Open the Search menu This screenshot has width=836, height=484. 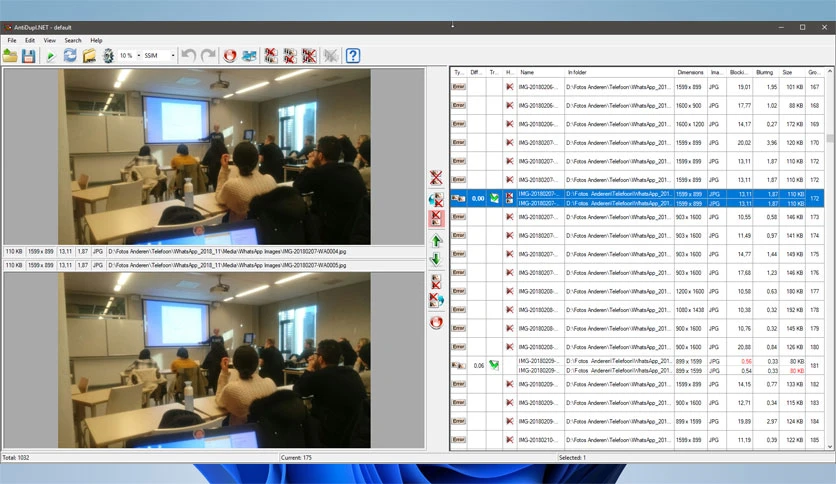[x=73, y=41]
